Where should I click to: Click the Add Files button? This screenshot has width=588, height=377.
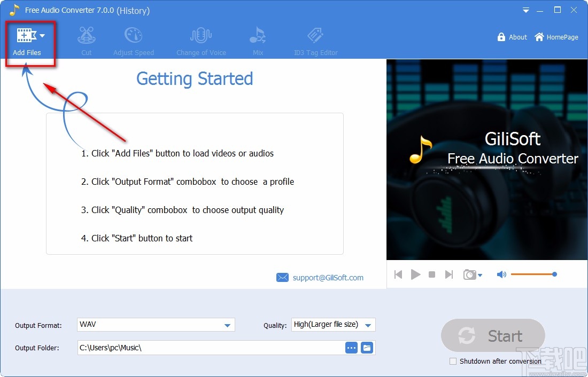pyautogui.click(x=26, y=42)
